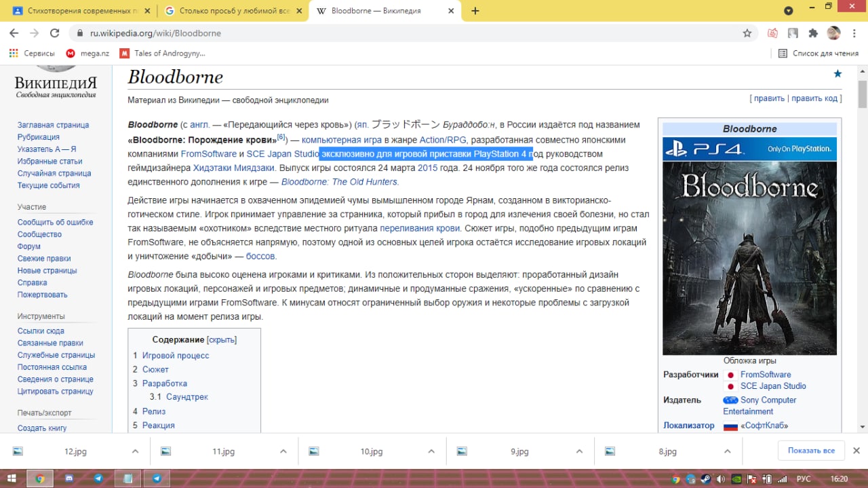
Task: Open the Сервисы apps bookmark
Action: click(x=33, y=53)
